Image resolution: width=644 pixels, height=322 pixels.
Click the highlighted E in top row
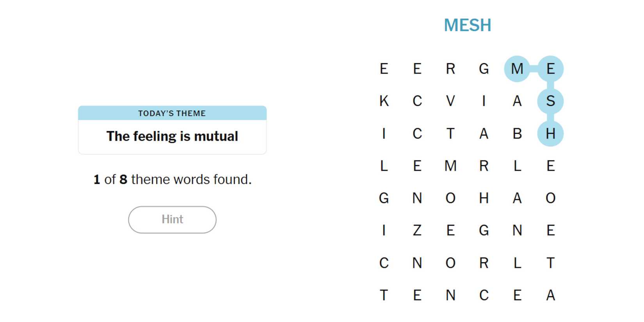550,69
